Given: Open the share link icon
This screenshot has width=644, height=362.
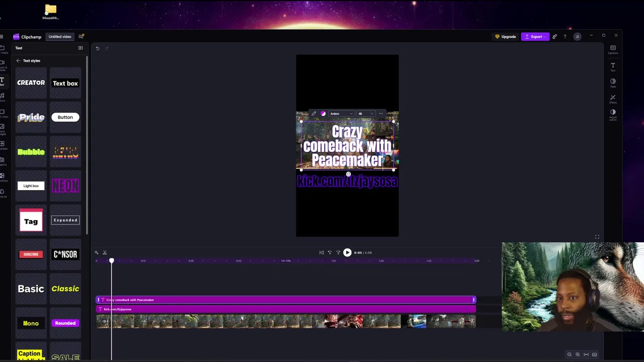Looking at the screenshot, I should (554, 37).
